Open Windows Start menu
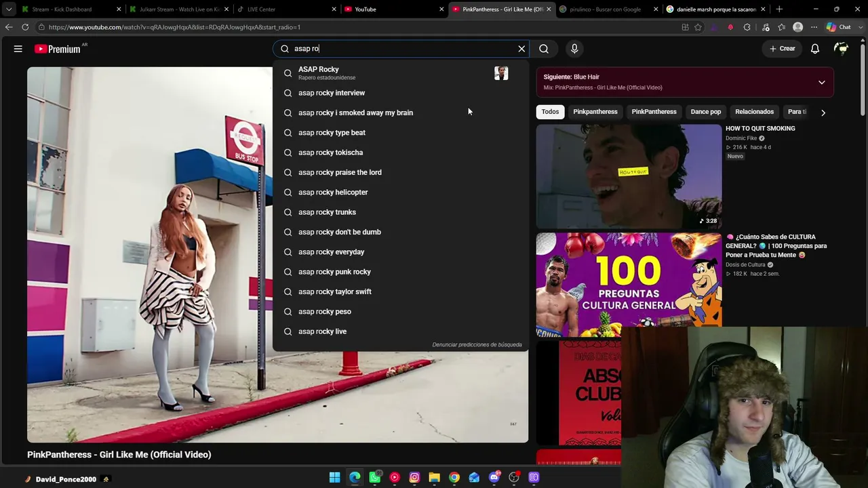The image size is (868, 488). [x=334, y=477]
